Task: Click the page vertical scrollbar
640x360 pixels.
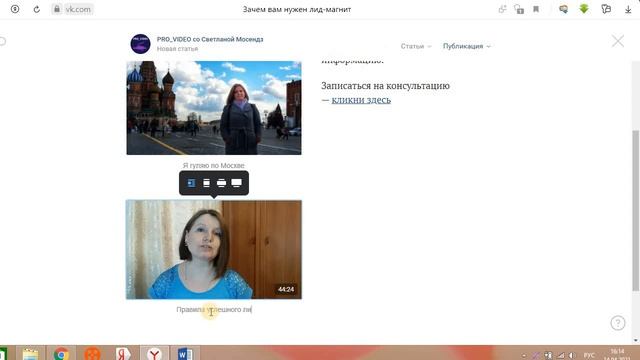Action: [635, 210]
